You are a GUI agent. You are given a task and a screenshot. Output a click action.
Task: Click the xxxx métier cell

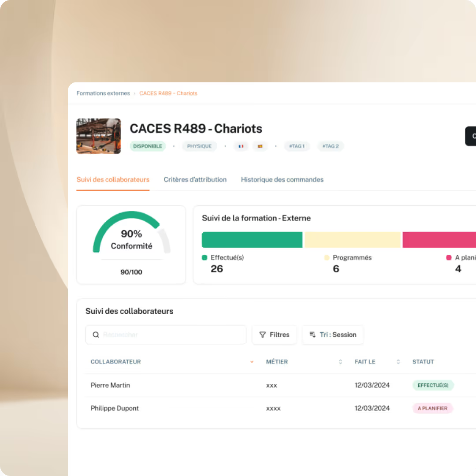(x=273, y=409)
